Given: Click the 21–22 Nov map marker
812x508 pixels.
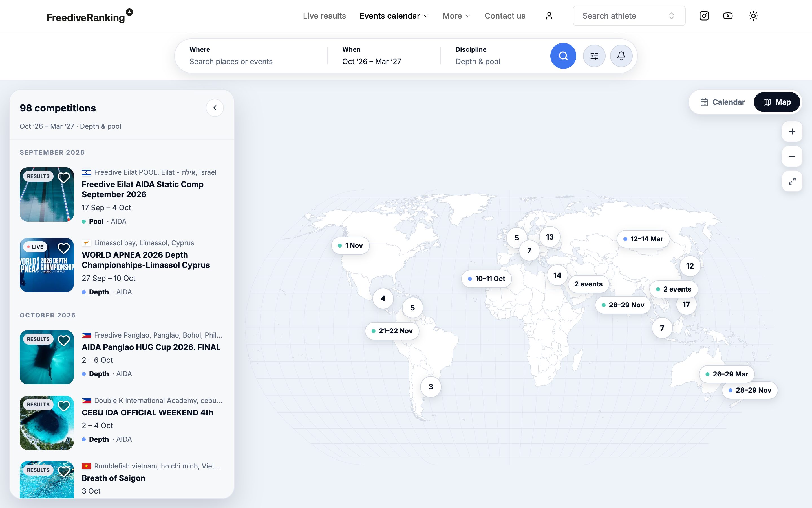Looking at the screenshot, I should coord(392,331).
